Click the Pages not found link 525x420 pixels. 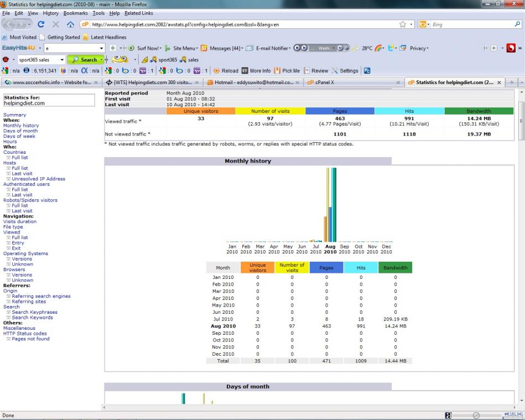pyautogui.click(x=30, y=339)
